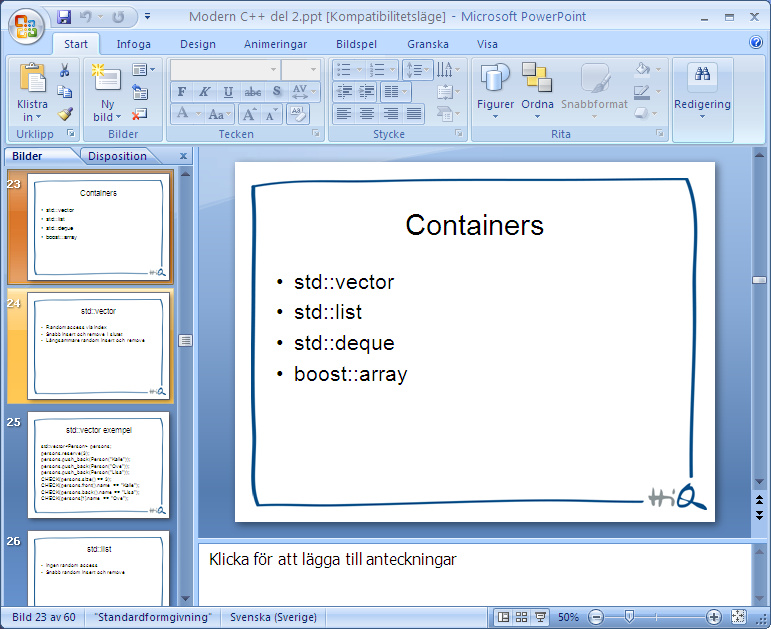Click the zoom slider handle
The image size is (771, 629).
629,616
